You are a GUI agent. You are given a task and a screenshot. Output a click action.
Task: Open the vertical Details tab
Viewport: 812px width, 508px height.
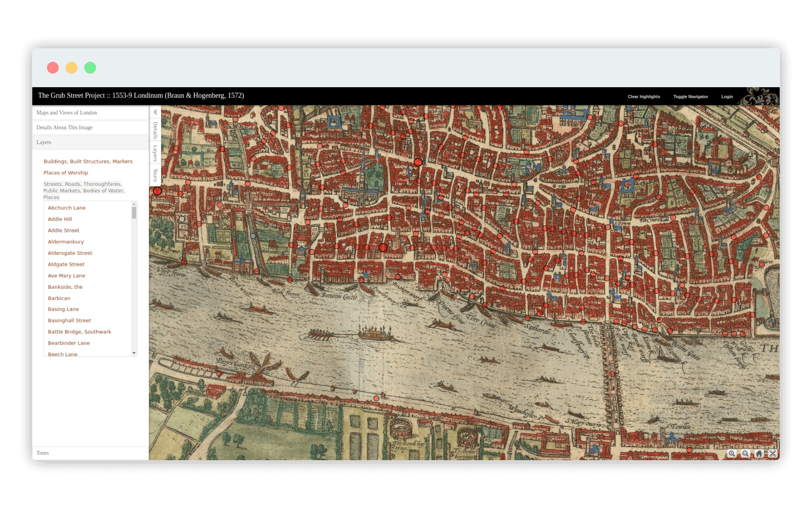(x=155, y=130)
